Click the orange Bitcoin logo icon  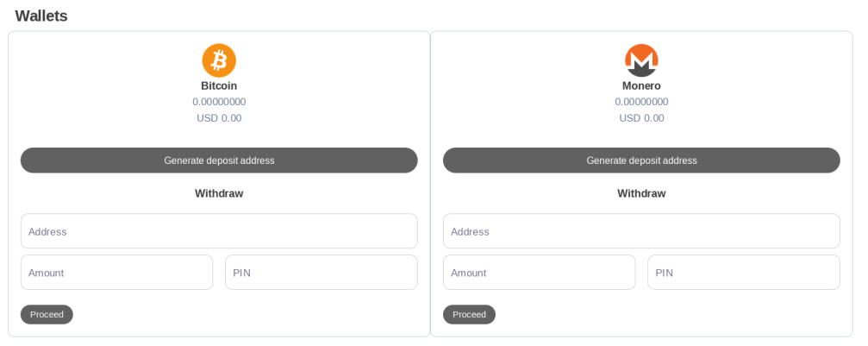click(219, 60)
